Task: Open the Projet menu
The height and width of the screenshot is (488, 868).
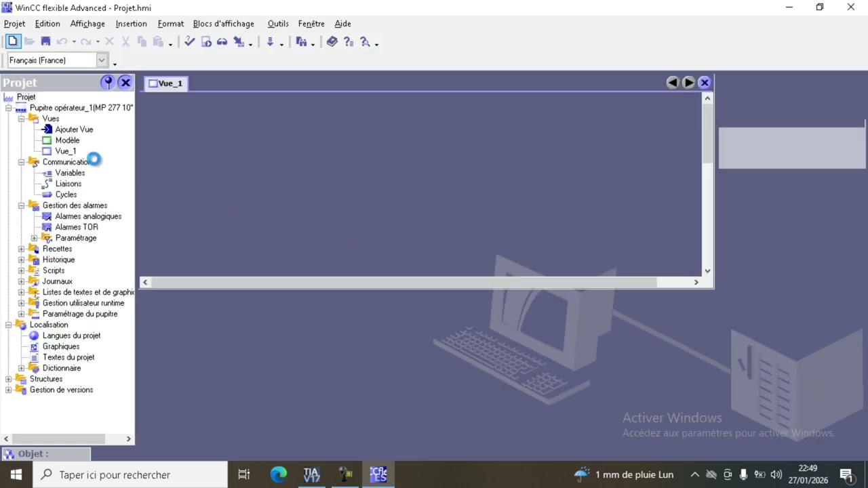Action: coord(14,24)
